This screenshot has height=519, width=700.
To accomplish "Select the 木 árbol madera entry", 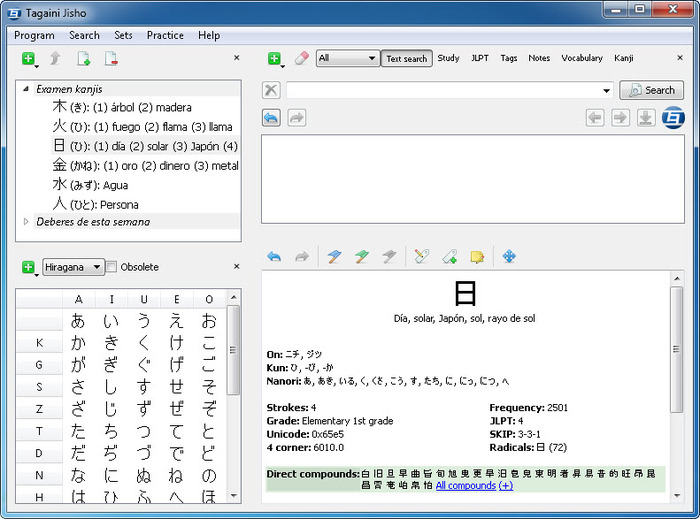I will [x=122, y=107].
